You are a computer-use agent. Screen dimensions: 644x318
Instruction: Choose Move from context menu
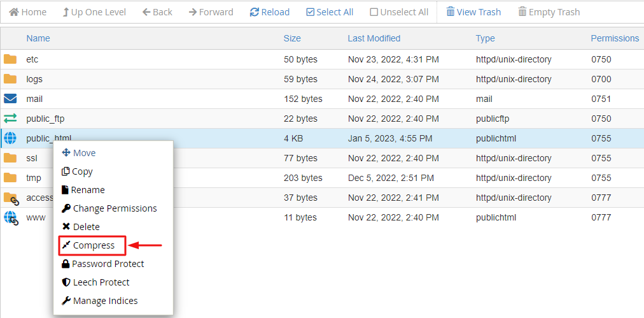click(78, 153)
